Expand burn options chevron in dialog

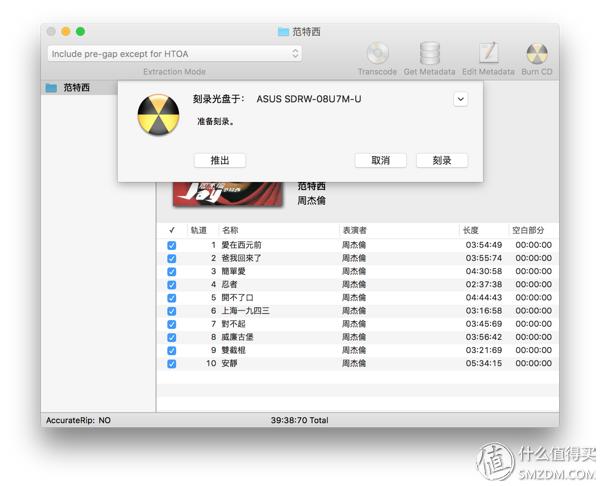click(461, 99)
